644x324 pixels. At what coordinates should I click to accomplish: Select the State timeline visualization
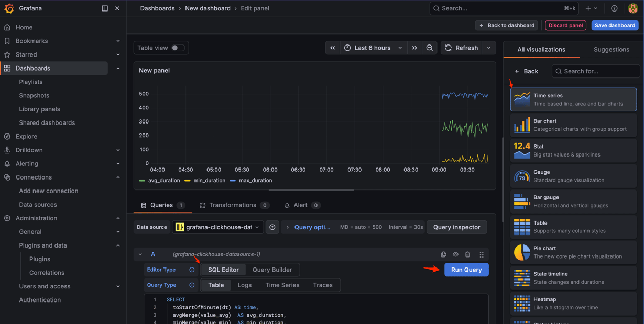click(573, 278)
